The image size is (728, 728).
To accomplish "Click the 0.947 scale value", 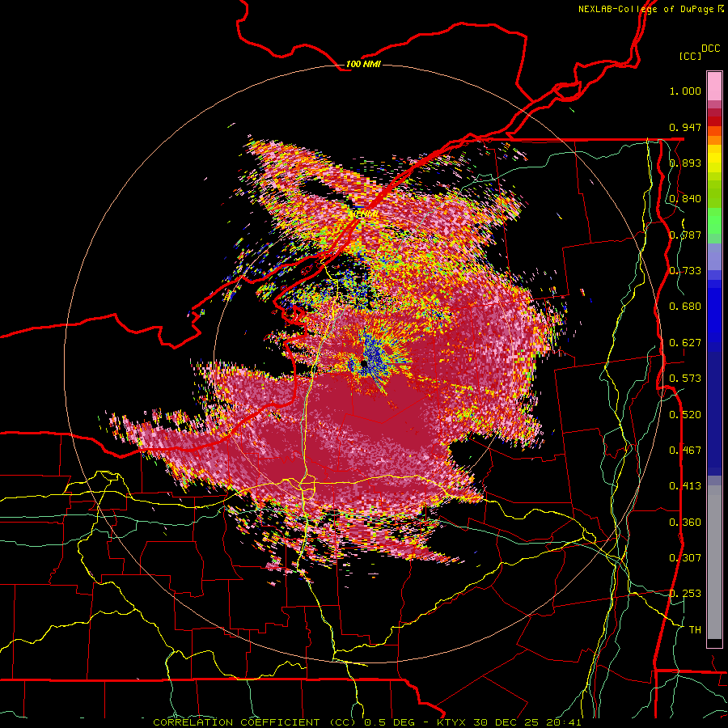I will pos(685,127).
